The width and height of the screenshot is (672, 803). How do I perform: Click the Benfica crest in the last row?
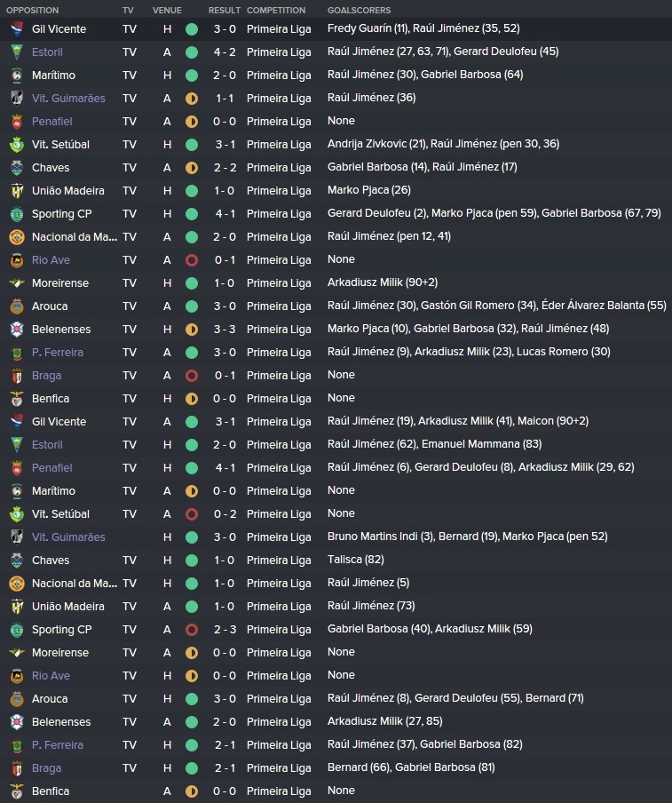17,791
